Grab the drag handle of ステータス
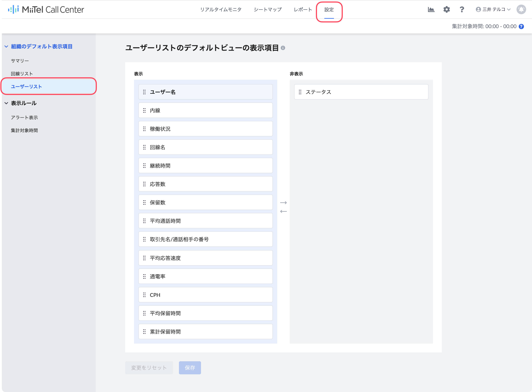Viewport: 532px width, 392px height. [x=300, y=92]
